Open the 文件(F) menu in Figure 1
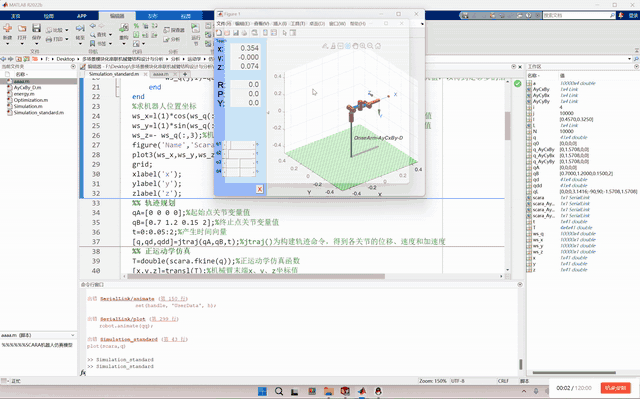This screenshot has width=640, height=399. [224, 24]
